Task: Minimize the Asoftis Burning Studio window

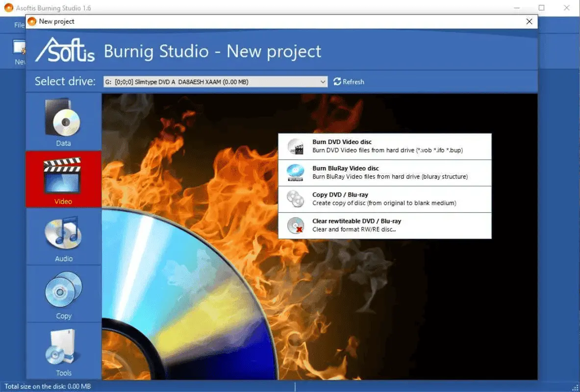Action: pos(517,8)
